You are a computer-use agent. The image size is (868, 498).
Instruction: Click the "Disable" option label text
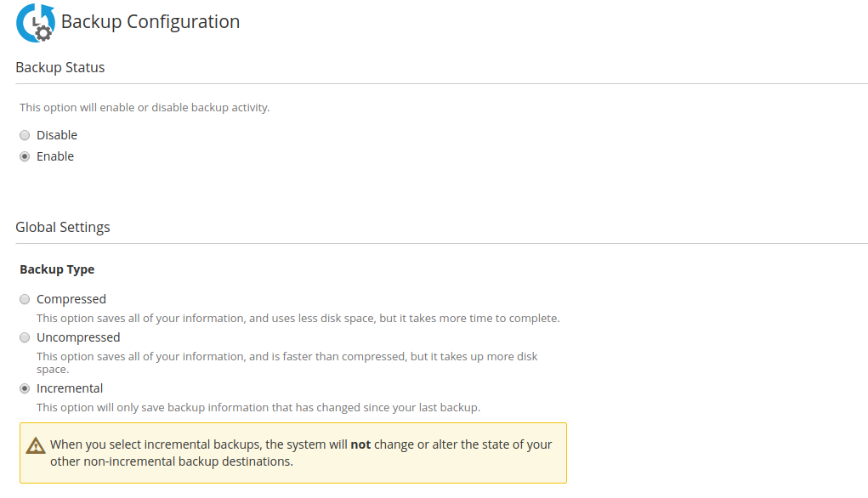click(57, 135)
